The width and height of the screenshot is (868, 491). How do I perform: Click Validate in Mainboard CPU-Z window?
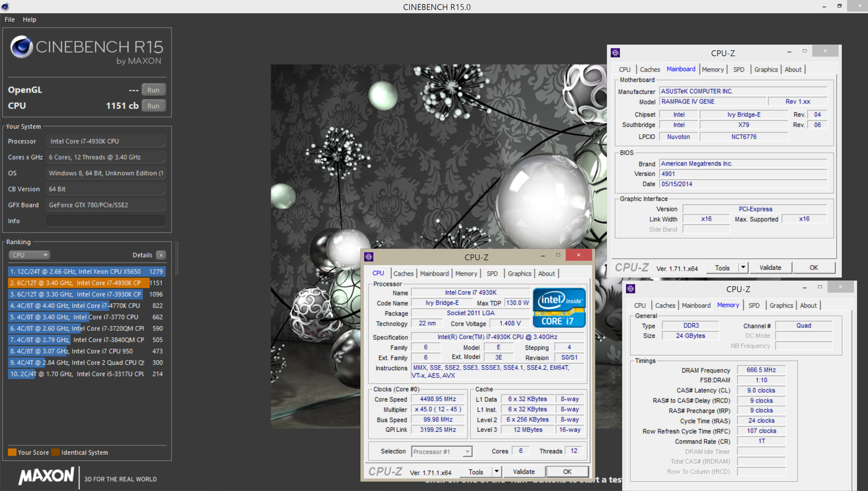pos(770,268)
